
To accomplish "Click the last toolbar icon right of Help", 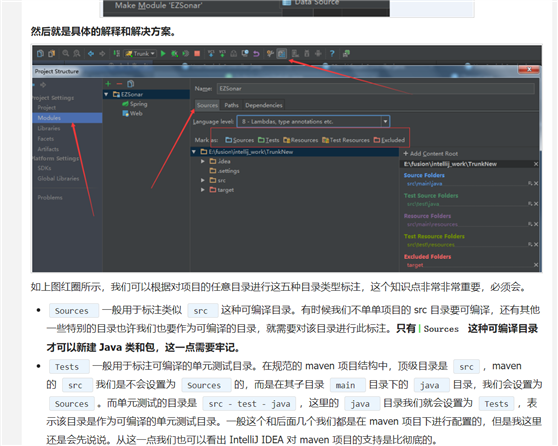I will [346, 53].
